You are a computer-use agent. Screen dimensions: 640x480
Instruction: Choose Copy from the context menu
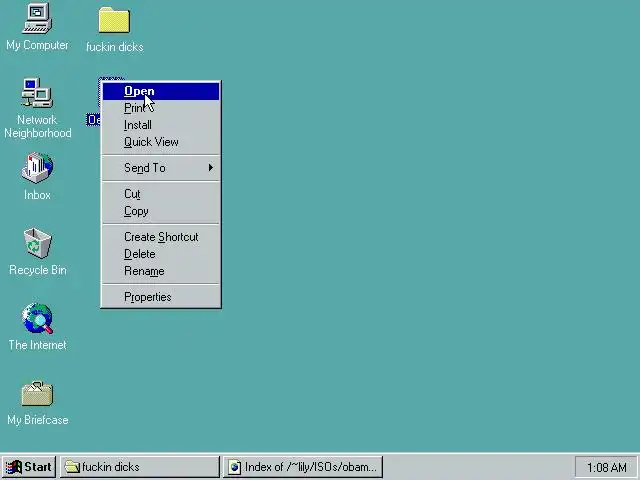click(161, 211)
